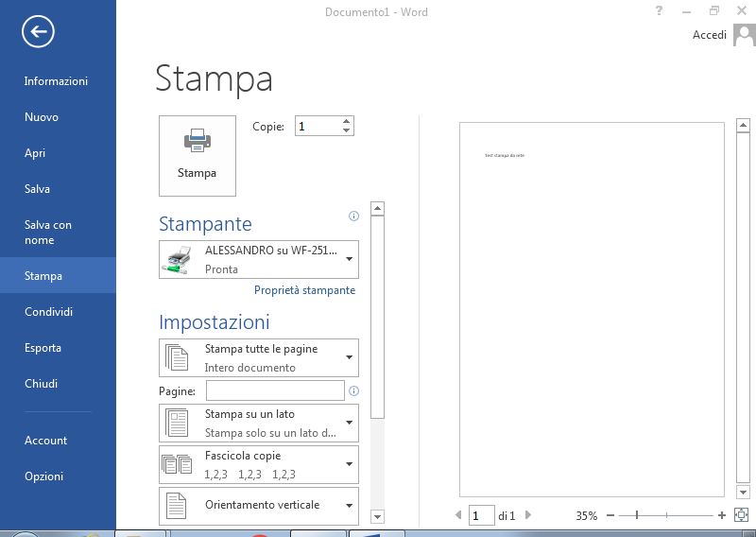756x537 pixels.
Task: Click the settings panel scroll-down arrow
Action: click(377, 517)
